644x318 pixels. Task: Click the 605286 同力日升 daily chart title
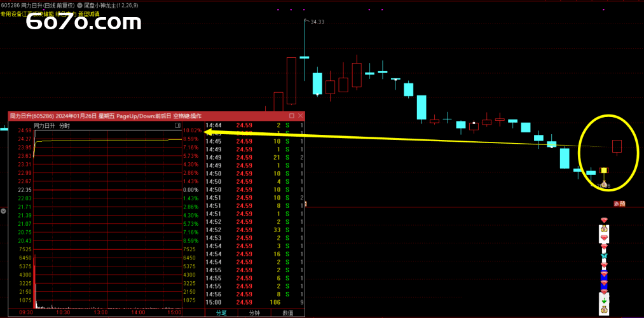38,6
